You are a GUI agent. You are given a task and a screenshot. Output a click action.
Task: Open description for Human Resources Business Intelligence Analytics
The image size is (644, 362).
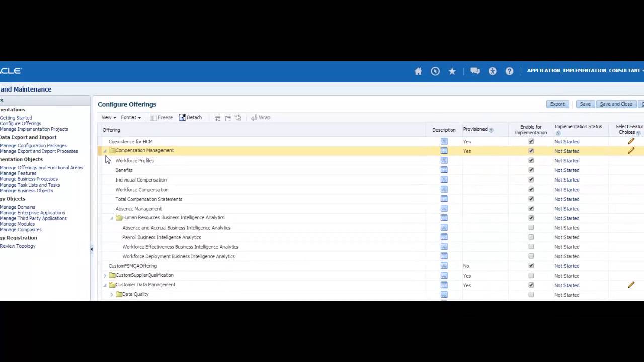click(x=444, y=218)
